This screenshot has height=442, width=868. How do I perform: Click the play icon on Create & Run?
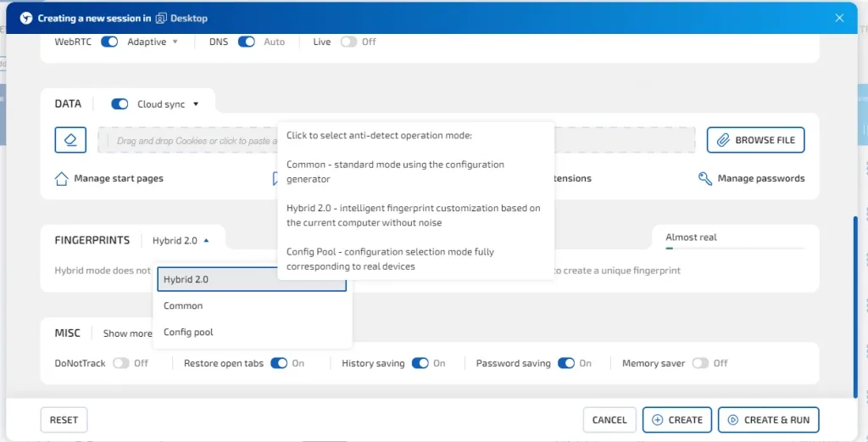(732, 420)
